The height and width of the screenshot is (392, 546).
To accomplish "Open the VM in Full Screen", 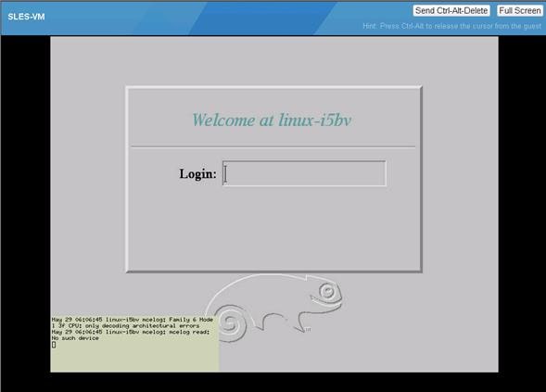I will [x=519, y=11].
